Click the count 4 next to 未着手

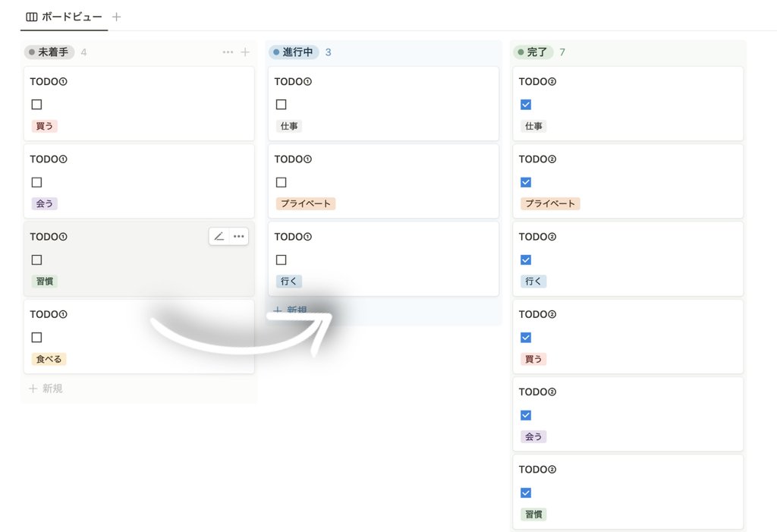[x=83, y=52]
